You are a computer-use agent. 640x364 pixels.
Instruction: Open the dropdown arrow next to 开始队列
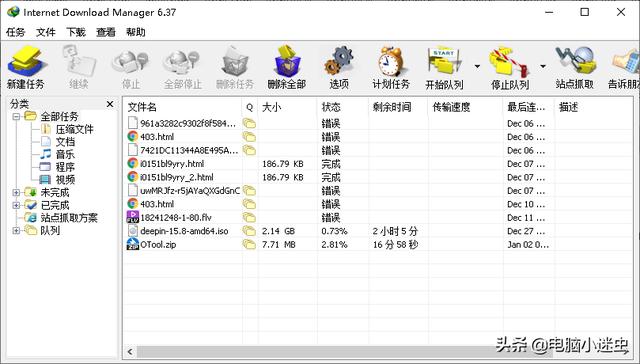click(x=477, y=66)
